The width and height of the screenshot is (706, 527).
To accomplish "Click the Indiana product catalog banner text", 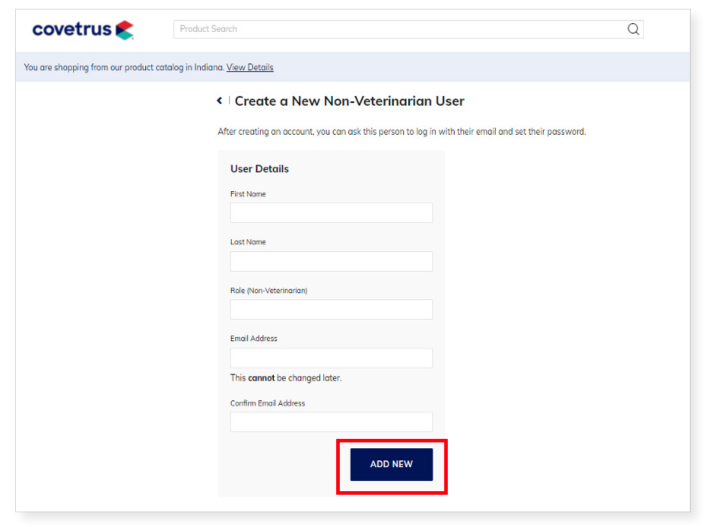I will click(x=124, y=67).
